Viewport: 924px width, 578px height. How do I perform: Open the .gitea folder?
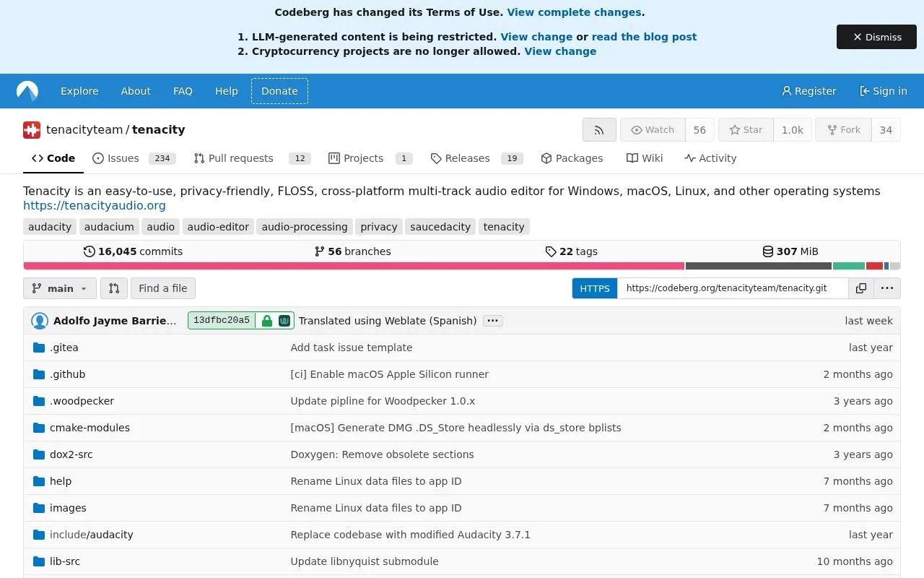click(x=64, y=348)
